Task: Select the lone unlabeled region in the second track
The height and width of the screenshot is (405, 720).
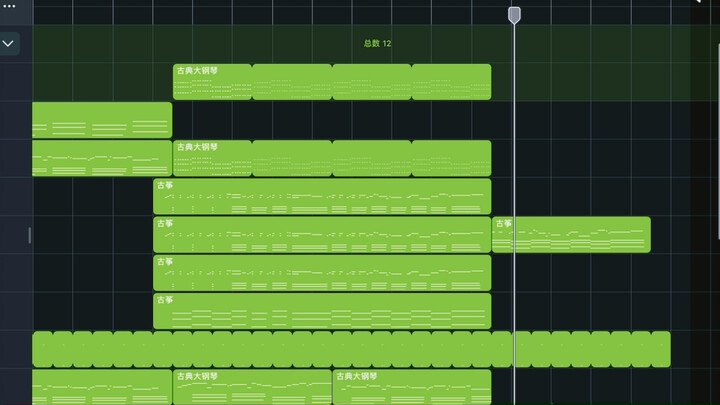Action: click(102, 120)
